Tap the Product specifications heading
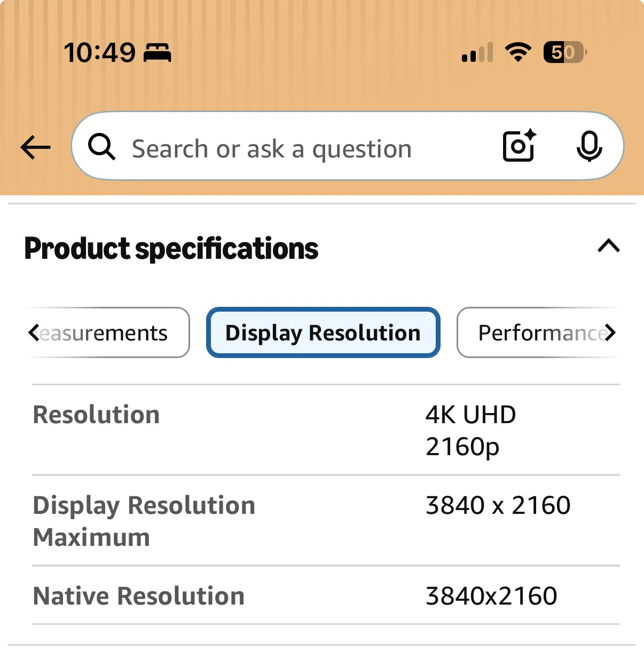Image resolution: width=644 pixels, height=659 pixels. coord(171,249)
